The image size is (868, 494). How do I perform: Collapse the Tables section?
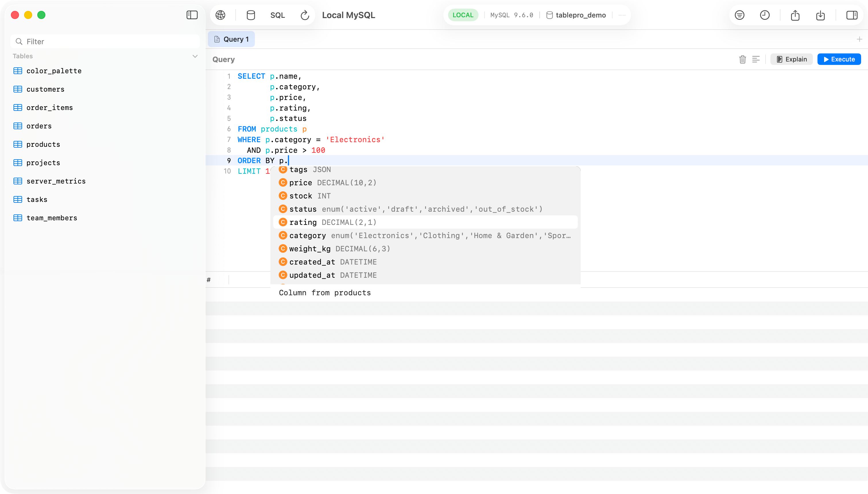(x=195, y=56)
